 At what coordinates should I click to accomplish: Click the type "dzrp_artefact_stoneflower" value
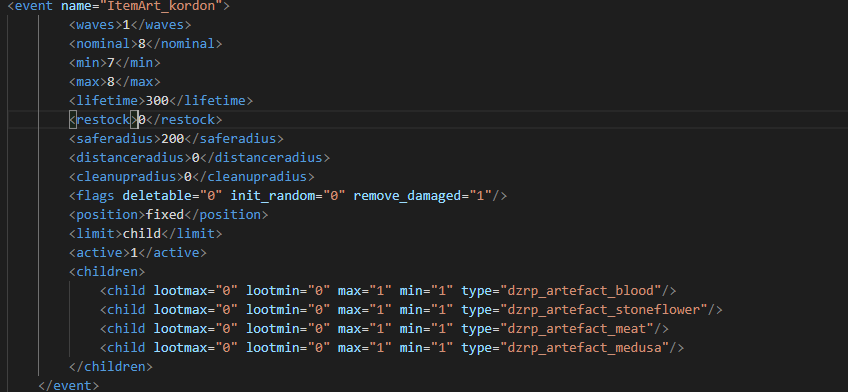point(605,309)
